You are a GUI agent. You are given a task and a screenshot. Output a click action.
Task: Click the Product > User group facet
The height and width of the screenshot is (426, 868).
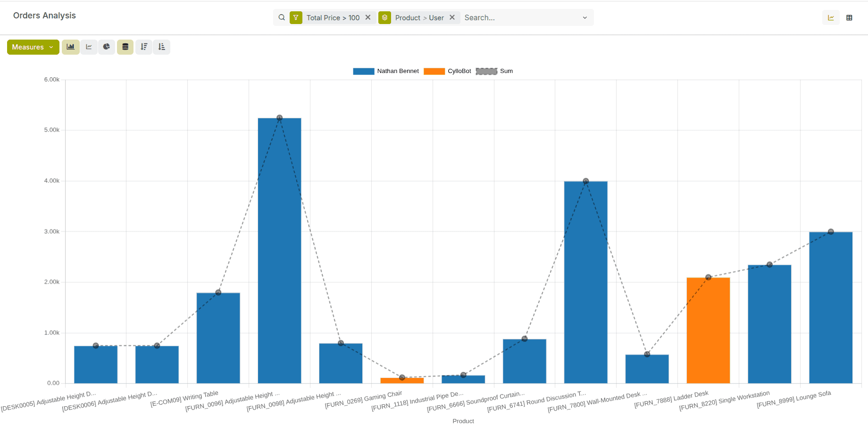(419, 18)
